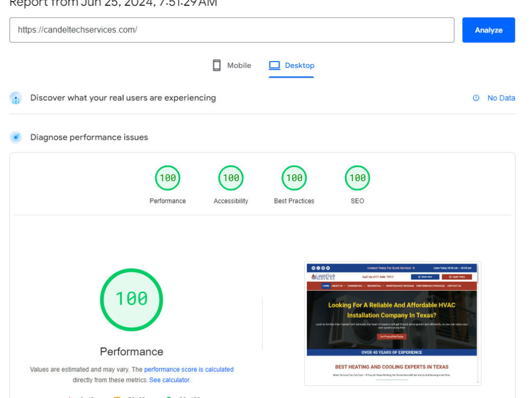The height and width of the screenshot is (398, 532).
Task: Open the No Data link
Action: [x=501, y=98]
